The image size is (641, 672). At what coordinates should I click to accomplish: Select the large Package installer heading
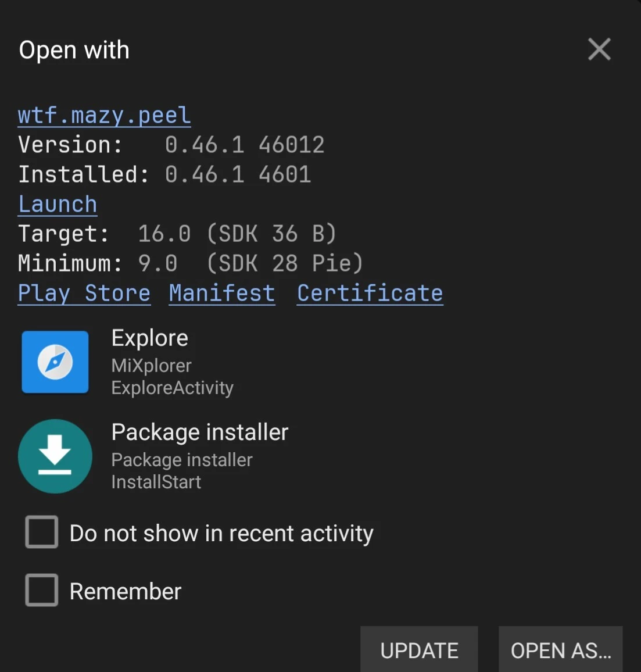point(200,432)
